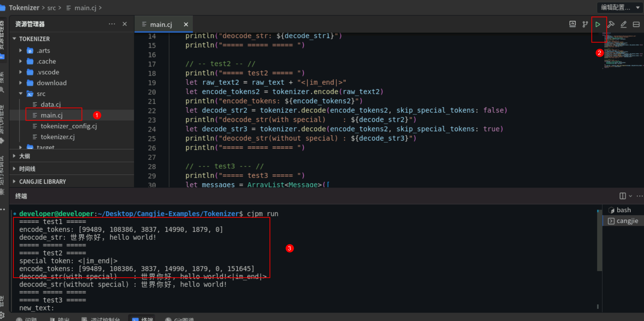
Task: Click the 'true' value on line 24
Action: [491, 129]
